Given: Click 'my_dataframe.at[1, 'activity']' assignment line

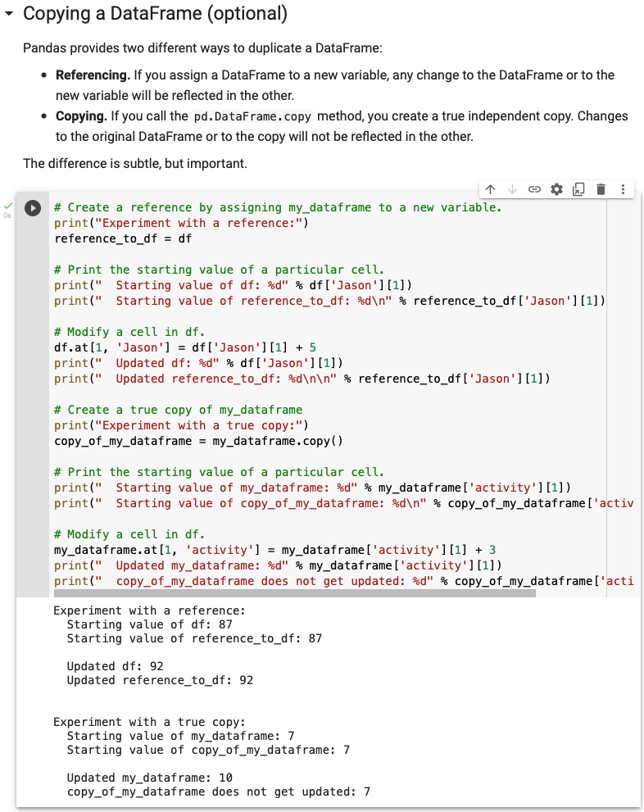Looking at the screenshot, I should pyautogui.click(x=274, y=550).
